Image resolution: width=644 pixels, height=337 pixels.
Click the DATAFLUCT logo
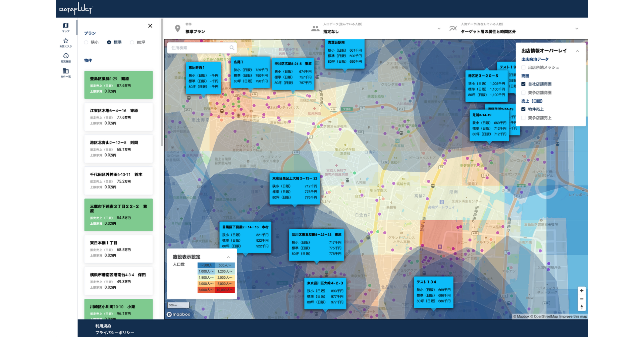coord(76,8)
